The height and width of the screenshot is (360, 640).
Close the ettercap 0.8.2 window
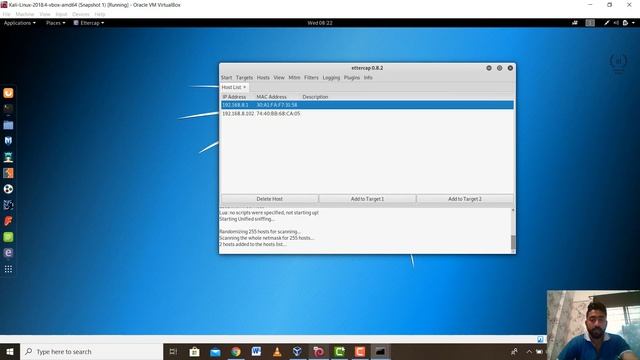tap(510, 68)
